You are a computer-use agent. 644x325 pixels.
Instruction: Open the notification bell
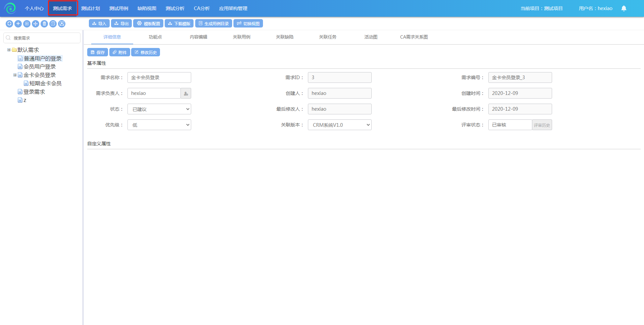[624, 8]
